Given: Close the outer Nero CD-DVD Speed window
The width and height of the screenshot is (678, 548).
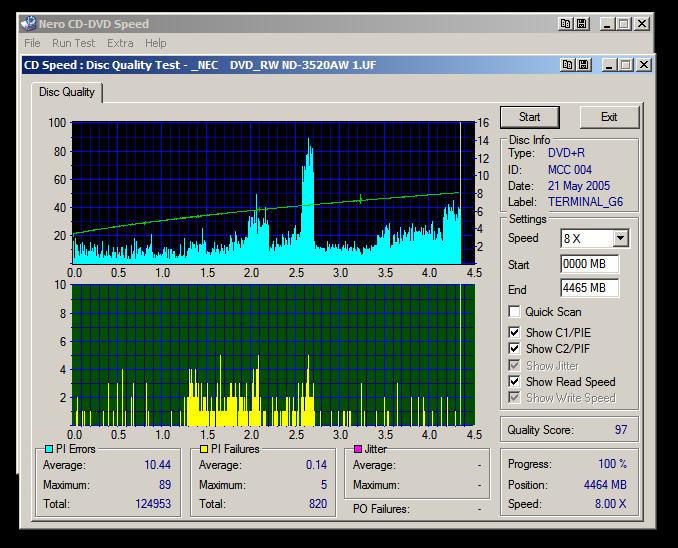Looking at the screenshot, I should [x=642, y=24].
